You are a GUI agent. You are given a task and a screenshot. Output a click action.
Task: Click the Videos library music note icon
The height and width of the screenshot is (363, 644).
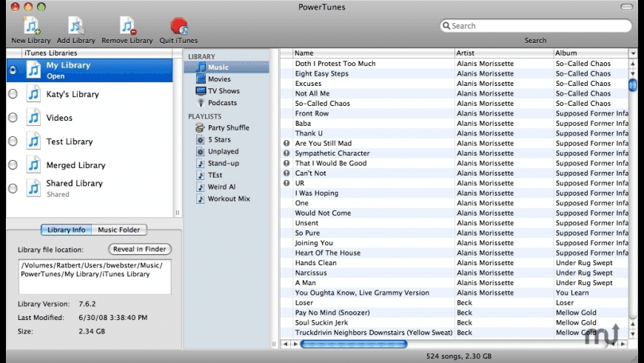point(33,118)
